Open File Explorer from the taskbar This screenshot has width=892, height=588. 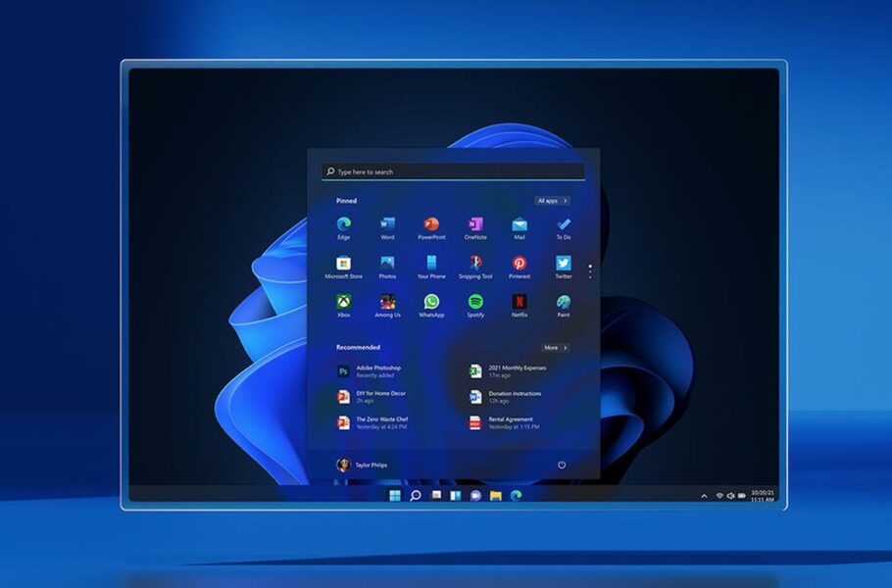click(x=496, y=495)
